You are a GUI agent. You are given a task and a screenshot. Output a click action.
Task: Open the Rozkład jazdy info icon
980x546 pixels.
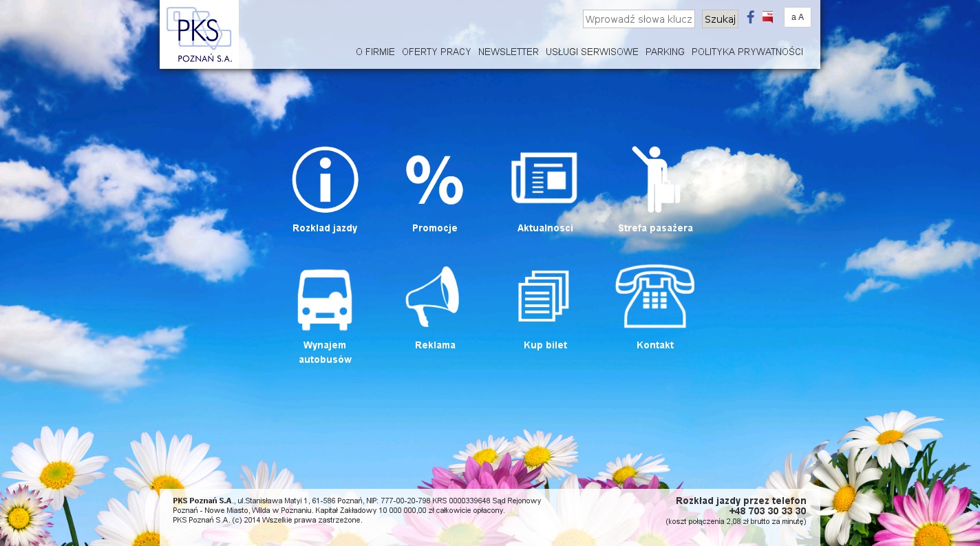325,180
